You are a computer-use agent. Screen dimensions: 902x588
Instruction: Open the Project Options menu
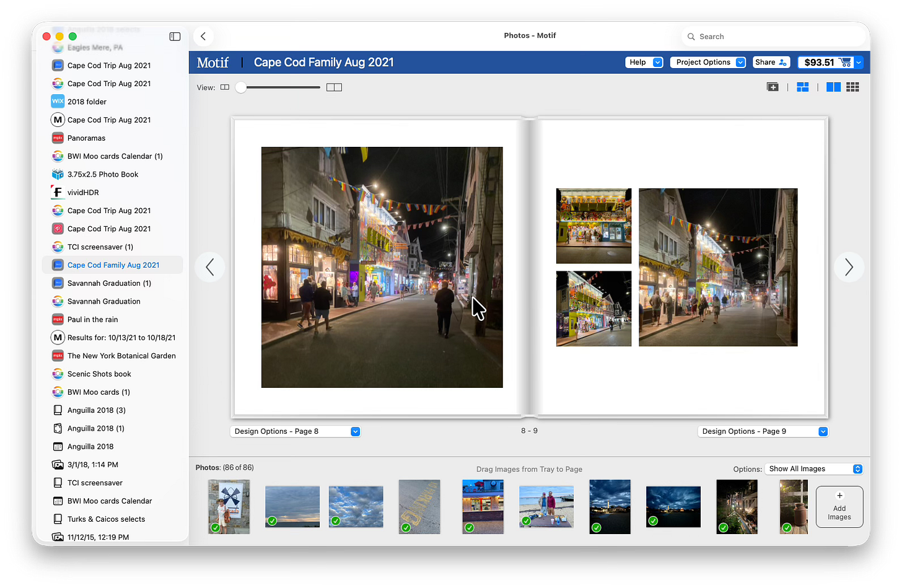click(x=707, y=62)
